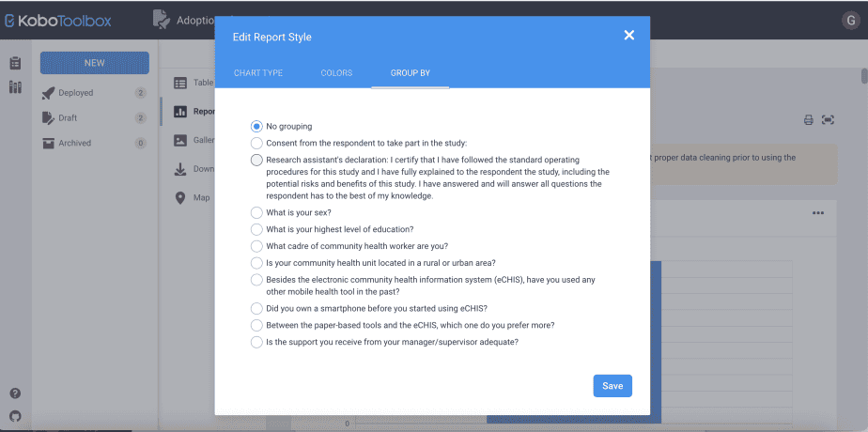
Task: Open the Projects list sidebar icon
Action: (15, 64)
